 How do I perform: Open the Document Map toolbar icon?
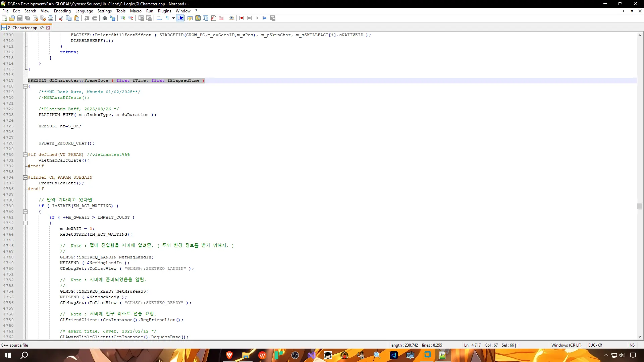(x=198, y=18)
